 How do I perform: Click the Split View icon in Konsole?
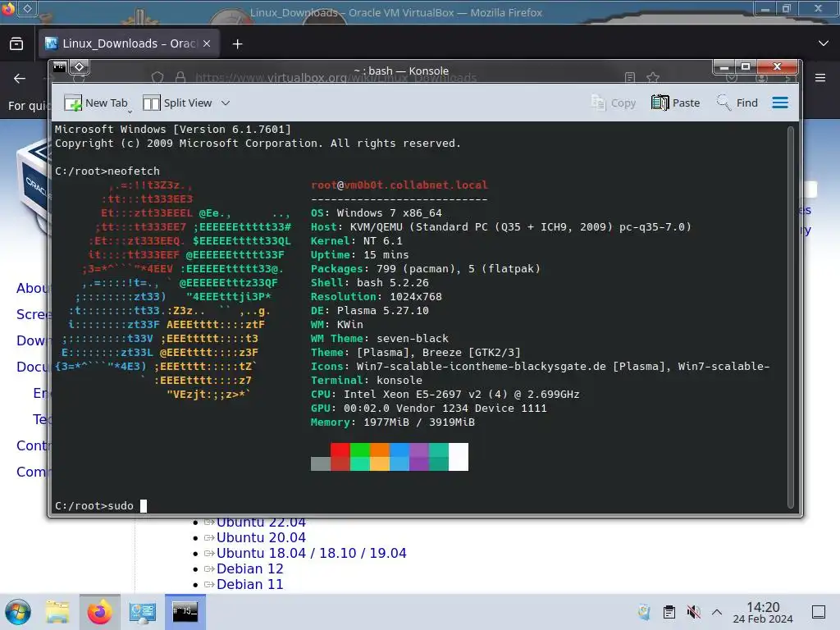coord(151,103)
